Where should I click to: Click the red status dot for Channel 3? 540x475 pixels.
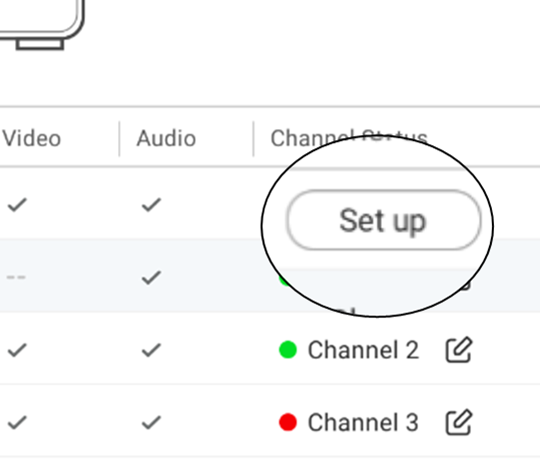click(x=288, y=422)
